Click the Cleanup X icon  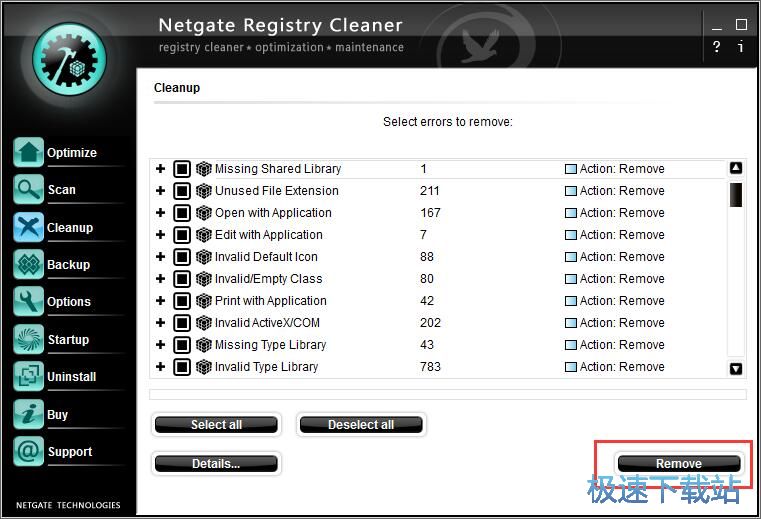[x=28, y=227]
